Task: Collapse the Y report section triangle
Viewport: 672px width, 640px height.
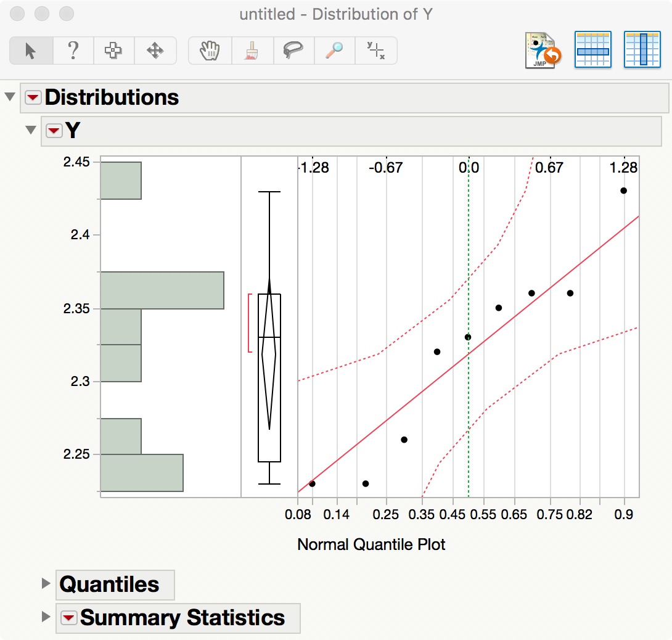Action: (x=31, y=130)
